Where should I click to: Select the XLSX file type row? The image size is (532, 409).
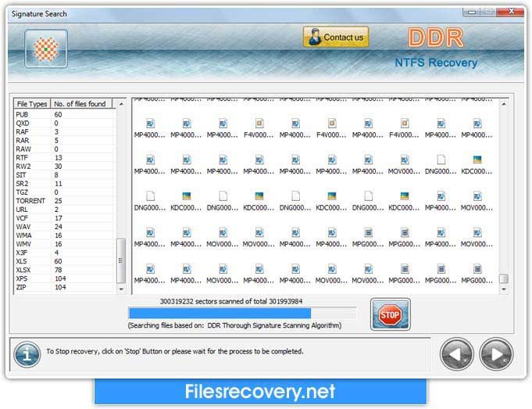pos(64,270)
